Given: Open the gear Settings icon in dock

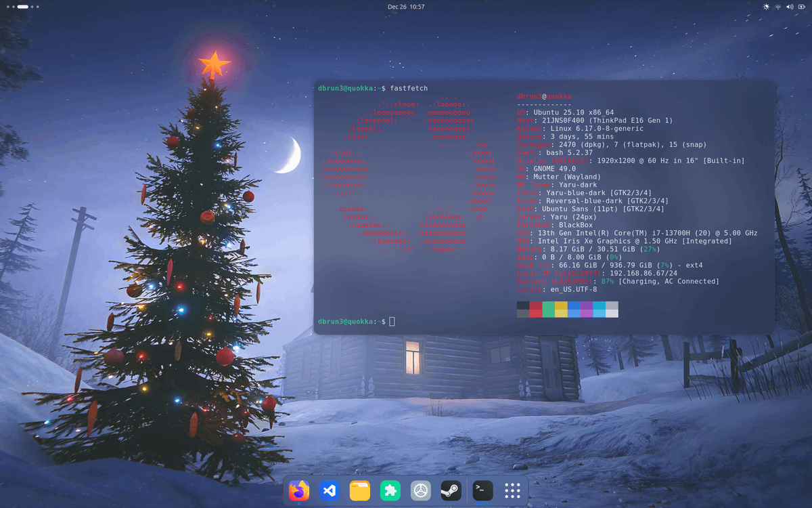Looking at the screenshot, I should point(421,490).
